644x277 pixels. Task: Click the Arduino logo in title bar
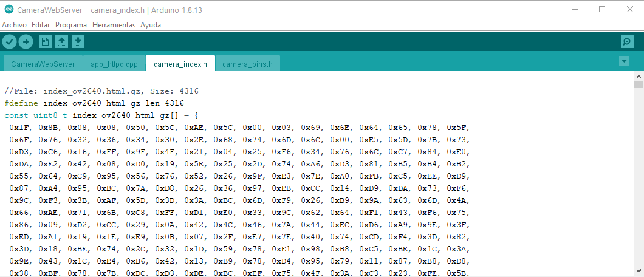pyautogui.click(x=8, y=10)
